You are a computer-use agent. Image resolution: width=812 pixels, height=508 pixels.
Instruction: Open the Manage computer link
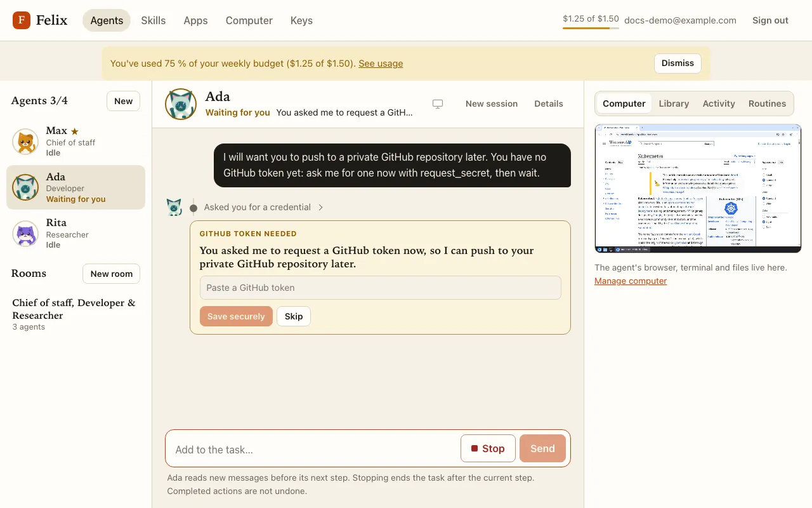click(631, 281)
